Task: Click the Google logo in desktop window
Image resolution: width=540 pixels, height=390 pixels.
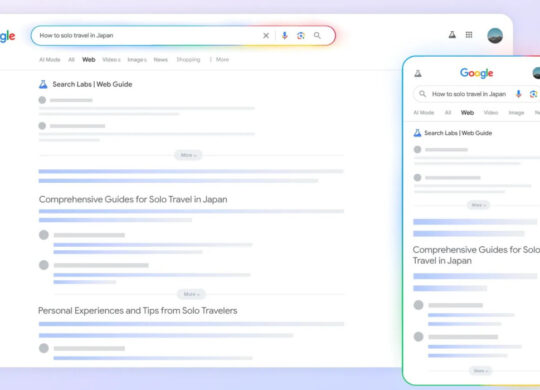Action: [7, 36]
